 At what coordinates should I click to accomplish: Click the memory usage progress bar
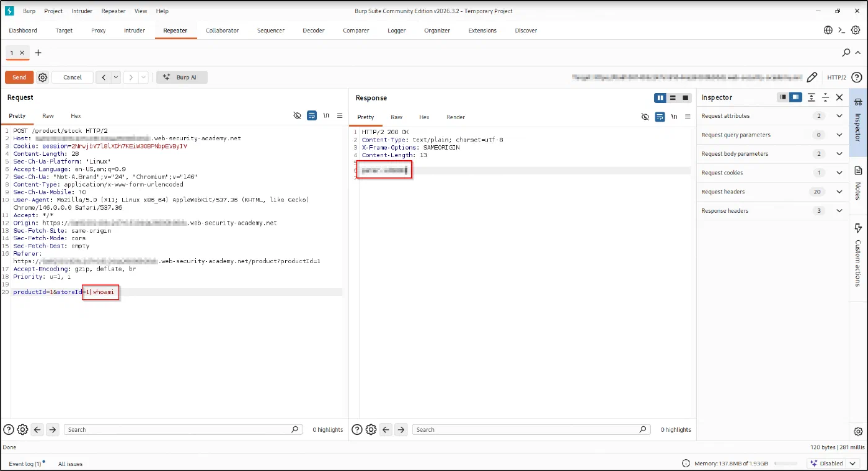(x=786, y=464)
